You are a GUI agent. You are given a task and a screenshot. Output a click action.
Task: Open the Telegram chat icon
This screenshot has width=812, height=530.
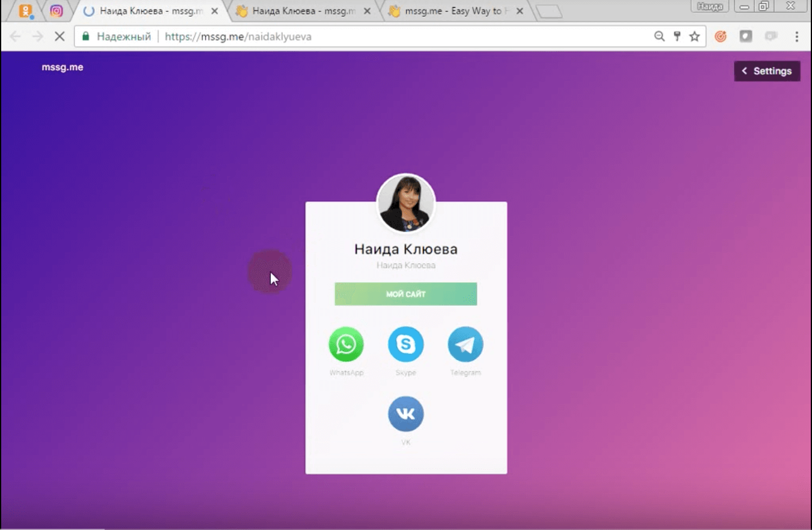point(465,344)
